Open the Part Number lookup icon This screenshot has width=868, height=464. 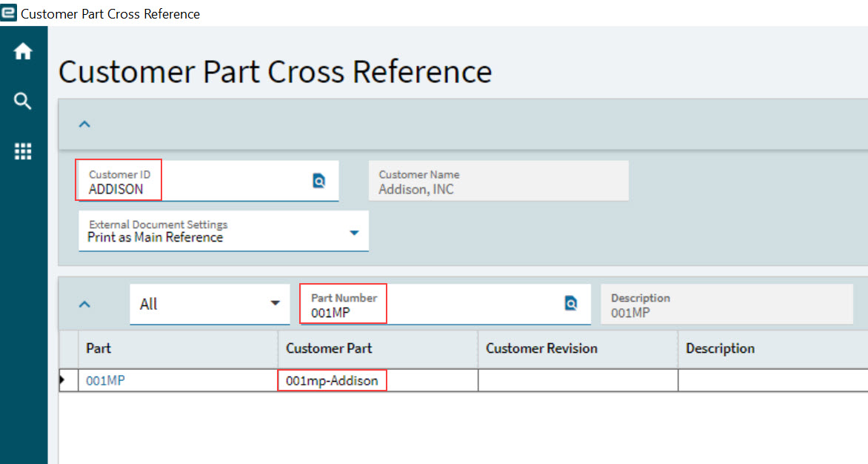(x=570, y=304)
